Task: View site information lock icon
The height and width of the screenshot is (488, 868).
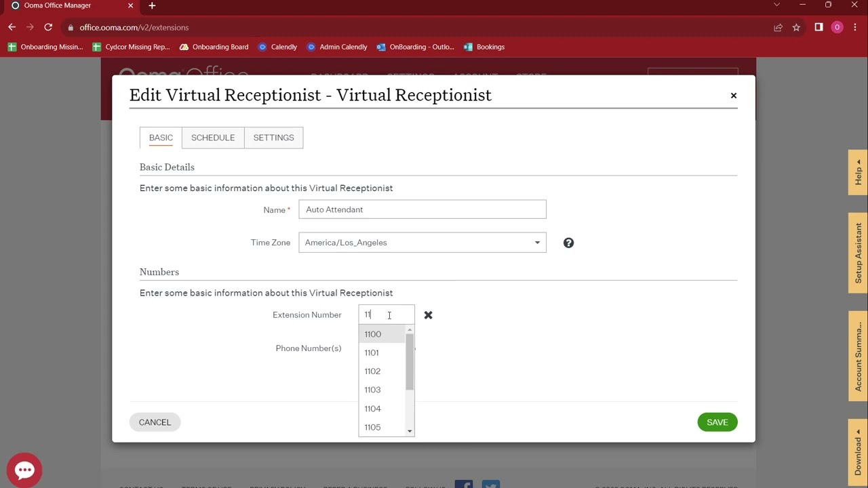Action: (x=71, y=27)
